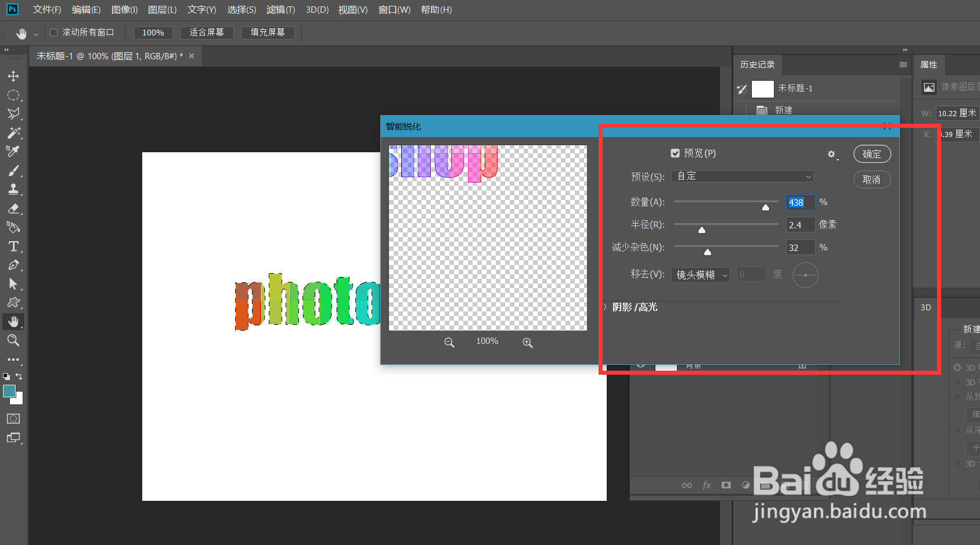This screenshot has height=545, width=980.
Task: Swap foreground and background colors
Action: 19,377
